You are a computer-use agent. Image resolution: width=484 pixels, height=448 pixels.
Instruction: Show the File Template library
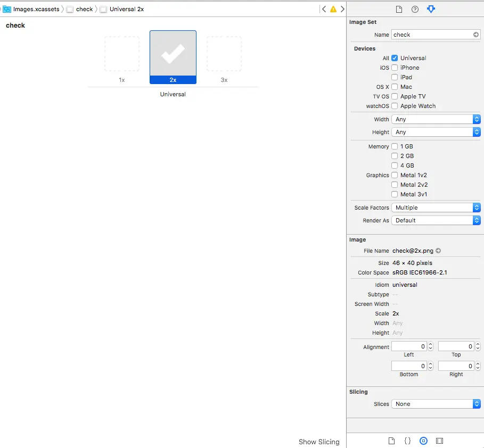click(391, 441)
